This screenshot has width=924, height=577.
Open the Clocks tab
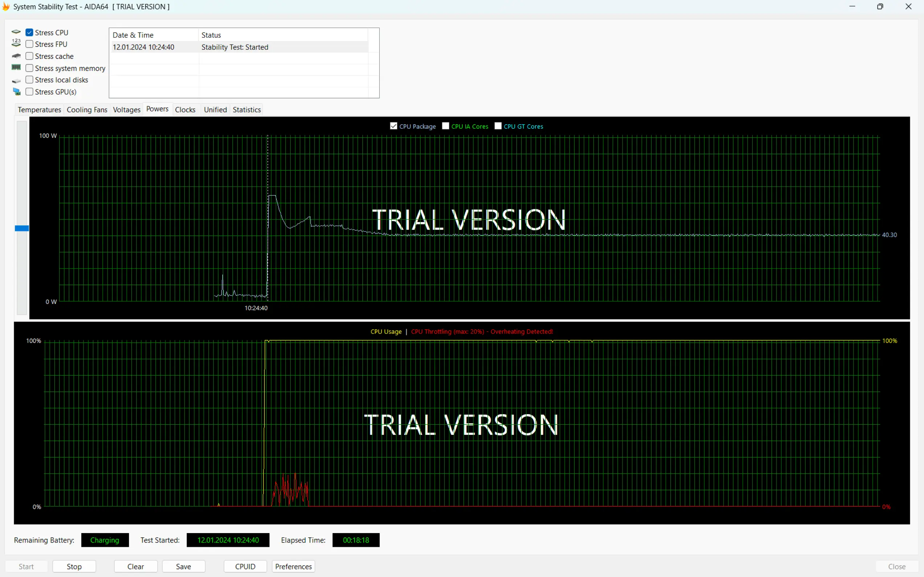[185, 109]
